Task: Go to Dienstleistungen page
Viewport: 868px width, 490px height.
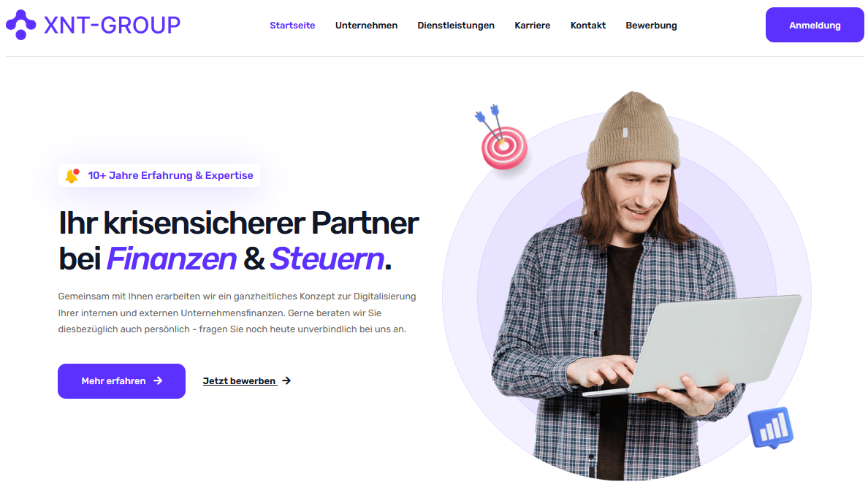Action: (x=456, y=26)
